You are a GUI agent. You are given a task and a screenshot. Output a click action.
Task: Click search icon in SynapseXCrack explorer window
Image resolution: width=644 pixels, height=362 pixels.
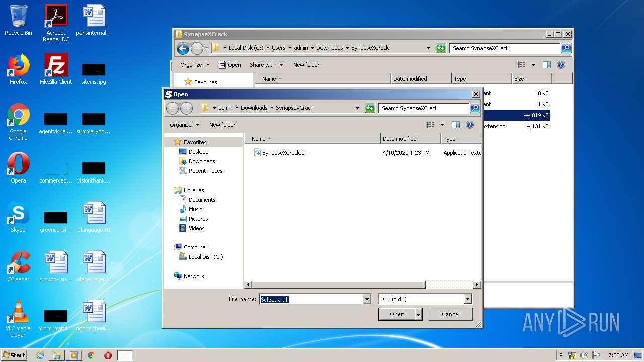click(x=566, y=48)
